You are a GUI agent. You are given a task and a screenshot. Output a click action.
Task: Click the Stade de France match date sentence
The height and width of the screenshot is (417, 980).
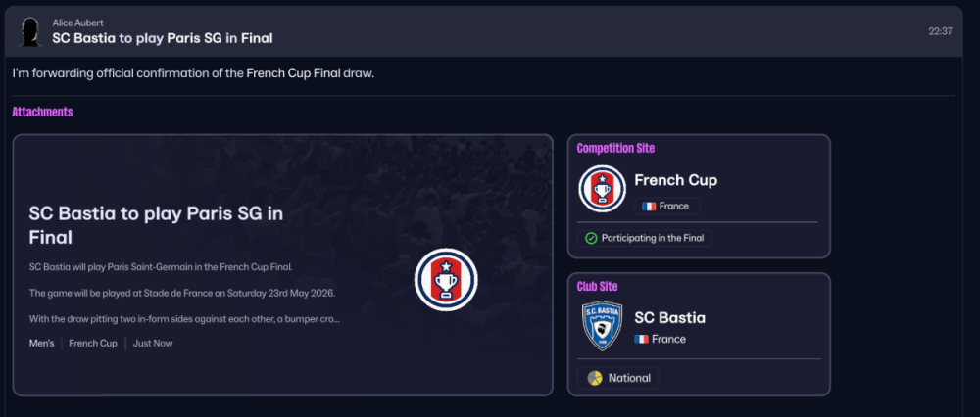[183, 293]
